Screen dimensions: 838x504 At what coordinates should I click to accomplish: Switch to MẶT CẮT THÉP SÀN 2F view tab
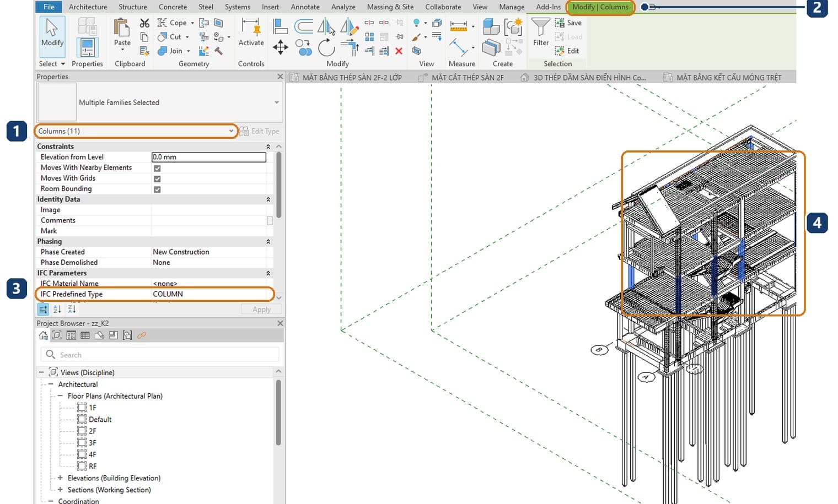468,78
